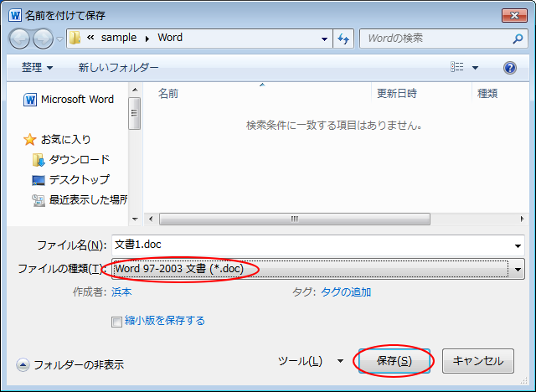Click the navigation pane scroll up arrow

pyautogui.click(x=135, y=90)
